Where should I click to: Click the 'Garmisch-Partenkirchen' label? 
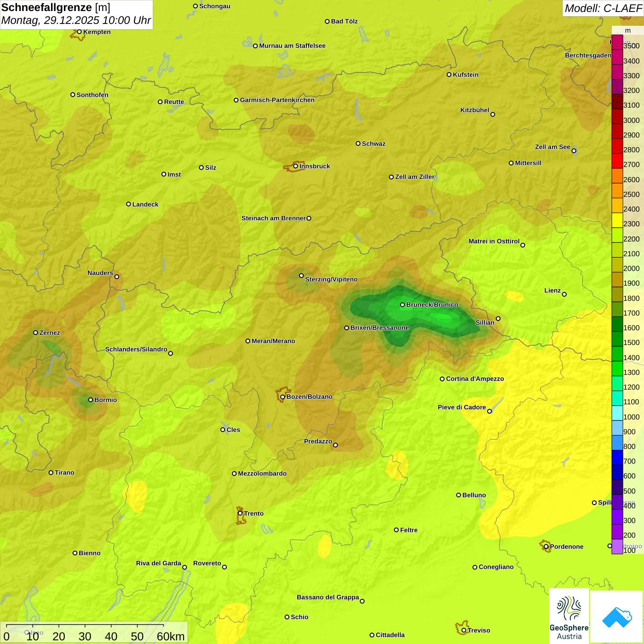277,100
